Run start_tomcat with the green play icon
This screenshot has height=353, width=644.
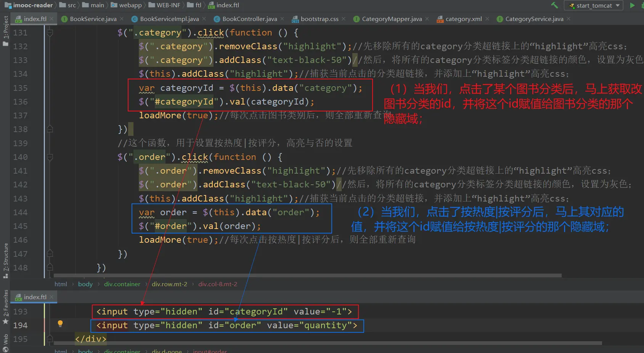[x=632, y=5]
